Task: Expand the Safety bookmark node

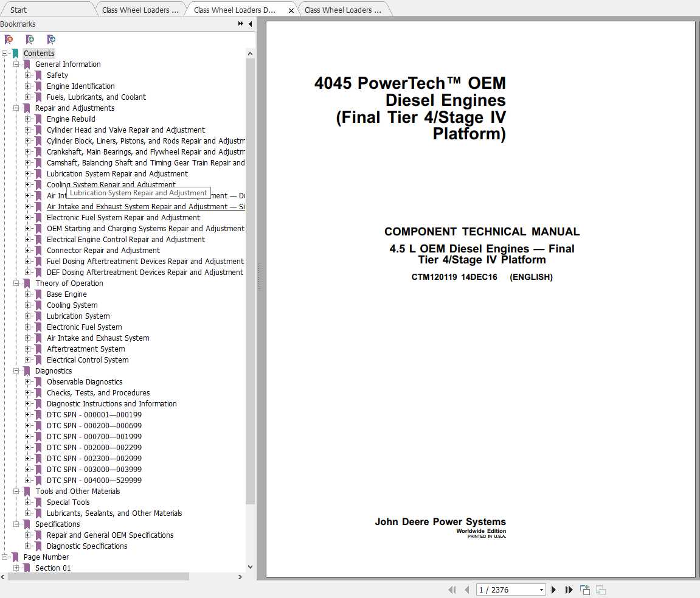Action: [28, 75]
